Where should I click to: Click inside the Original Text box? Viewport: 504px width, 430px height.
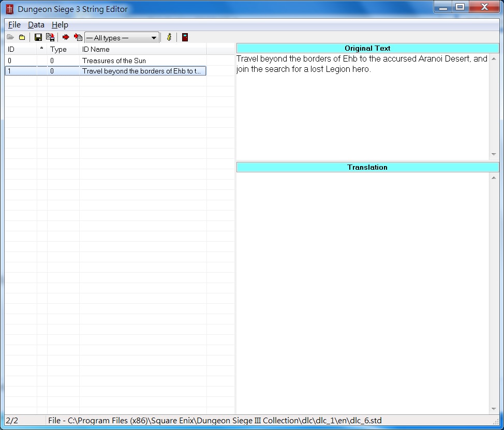coord(363,107)
